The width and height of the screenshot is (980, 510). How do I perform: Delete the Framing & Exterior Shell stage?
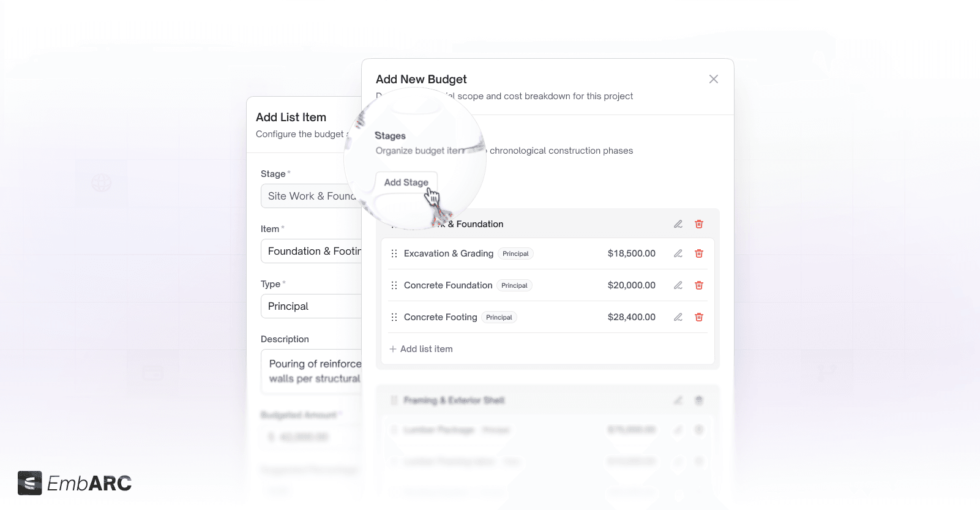(699, 400)
